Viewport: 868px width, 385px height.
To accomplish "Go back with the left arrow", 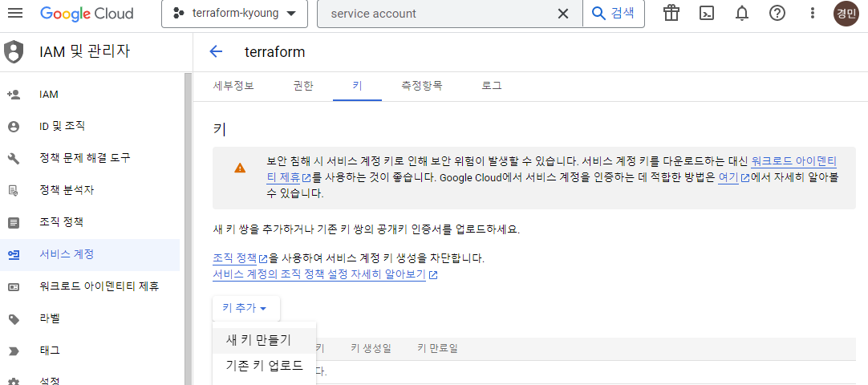I will pyautogui.click(x=215, y=52).
